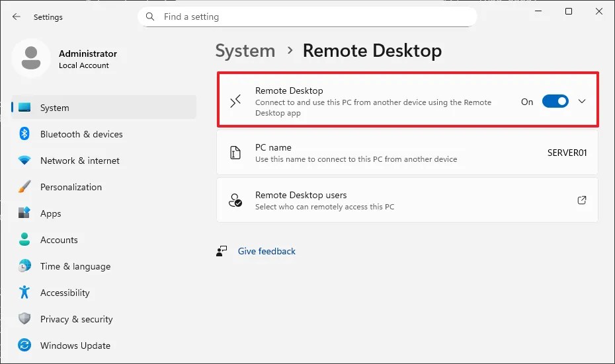Click the search magnifier icon
This screenshot has height=364, width=615.
[x=150, y=17]
